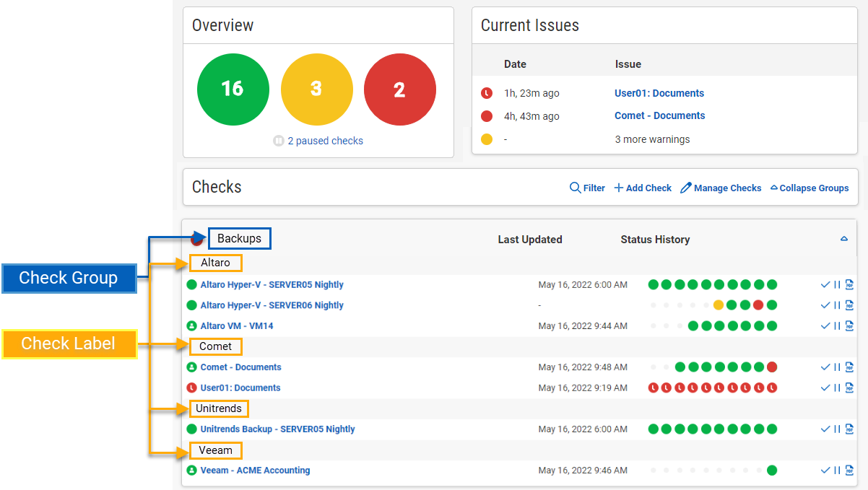
Task: Open Veeam - ACME Accounting check
Action: (256, 471)
